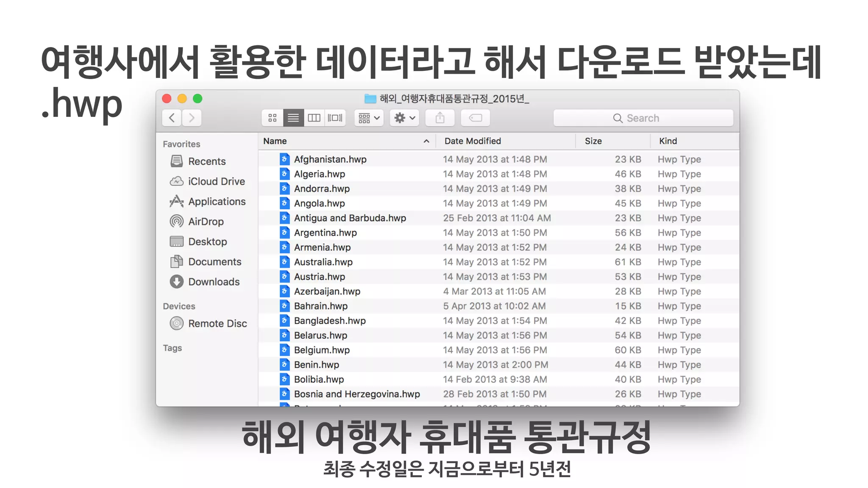Go forward with the right chevron button
Screen dimensions: 868x488
(192, 118)
